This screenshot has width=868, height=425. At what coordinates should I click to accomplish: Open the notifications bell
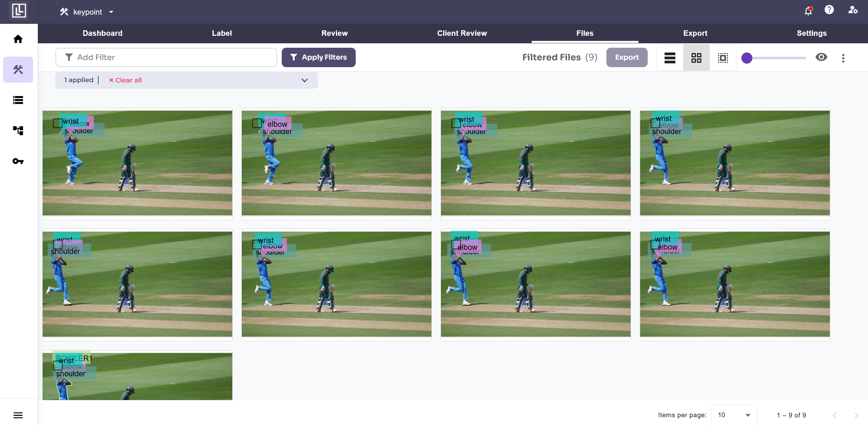808,11
